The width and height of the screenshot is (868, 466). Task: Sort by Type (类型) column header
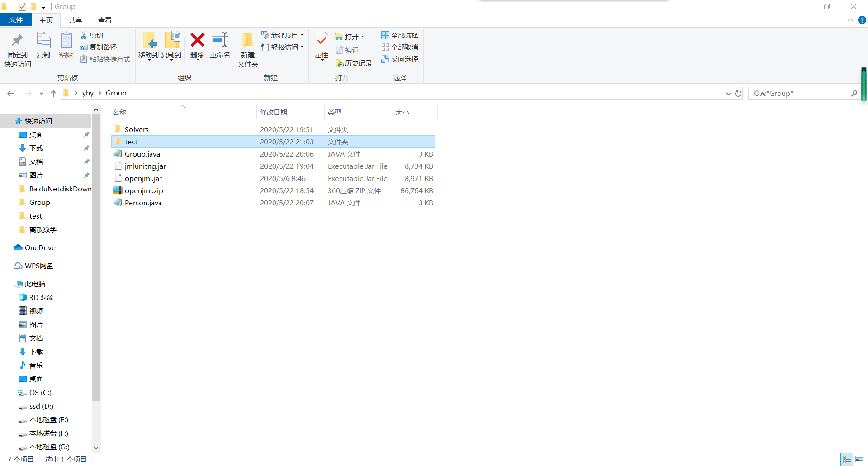click(335, 112)
